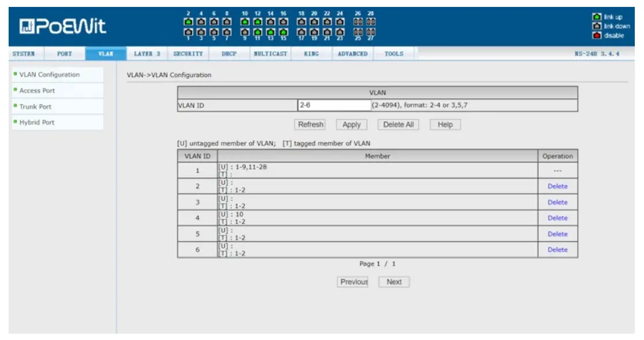Switch to the SECURITY tab
The height and width of the screenshot is (340, 644).
click(x=188, y=54)
